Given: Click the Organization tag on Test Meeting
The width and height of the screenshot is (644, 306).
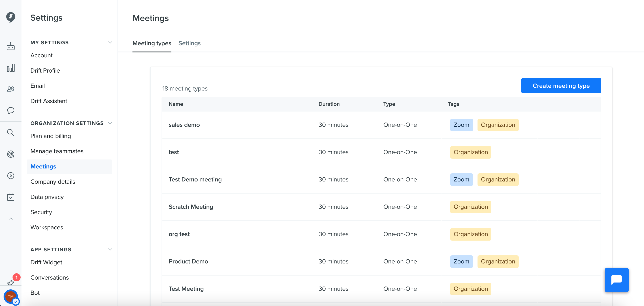Looking at the screenshot, I should 471,289.
